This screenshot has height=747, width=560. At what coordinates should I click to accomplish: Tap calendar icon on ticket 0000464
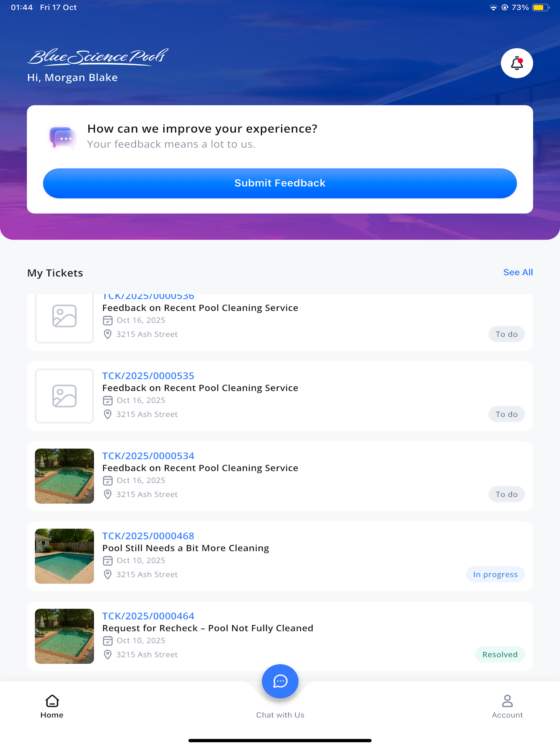(108, 640)
